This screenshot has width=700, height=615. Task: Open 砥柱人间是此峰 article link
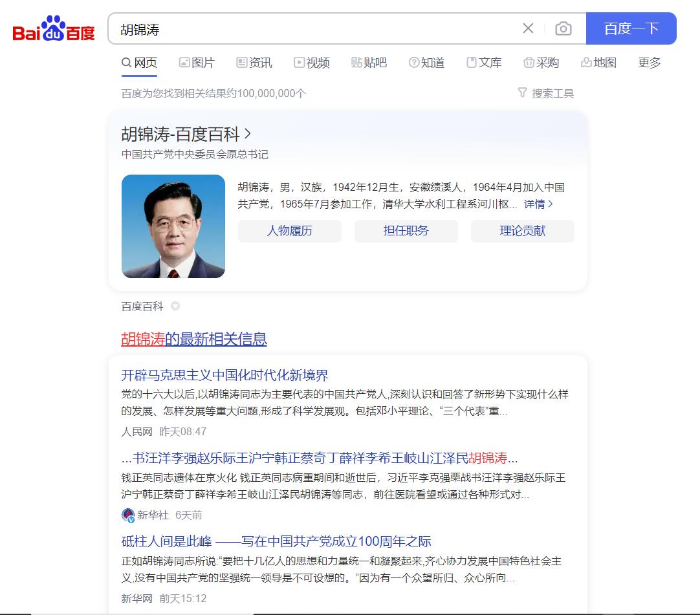click(276, 541)
